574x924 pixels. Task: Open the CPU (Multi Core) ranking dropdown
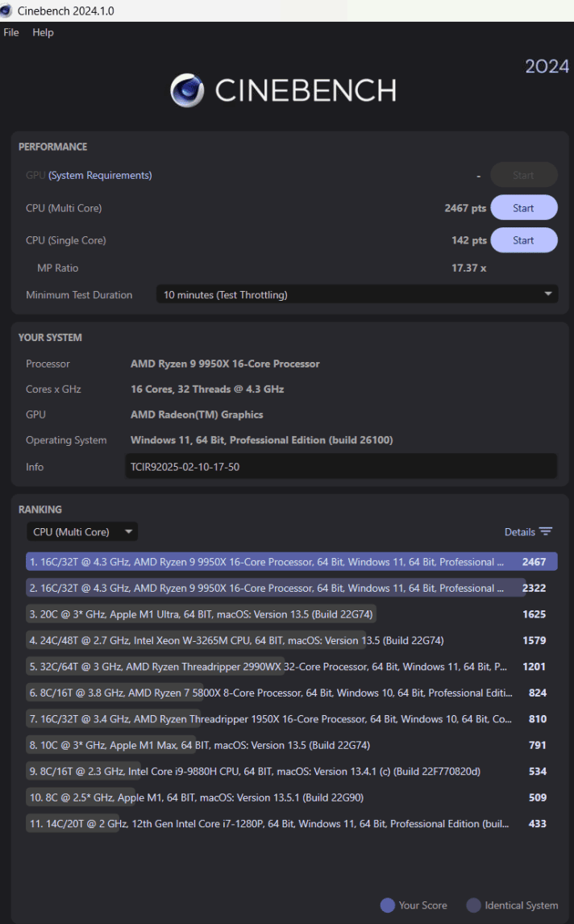(82, 531)
